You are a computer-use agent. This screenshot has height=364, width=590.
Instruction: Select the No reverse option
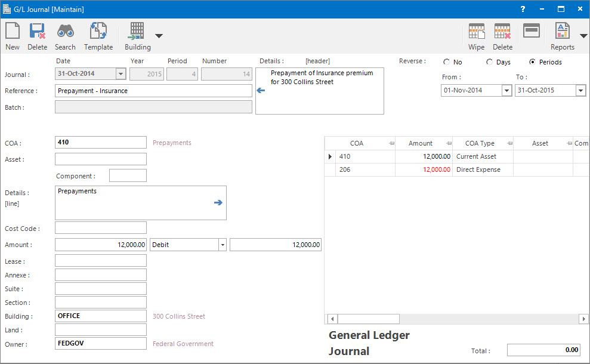(446, 61)
